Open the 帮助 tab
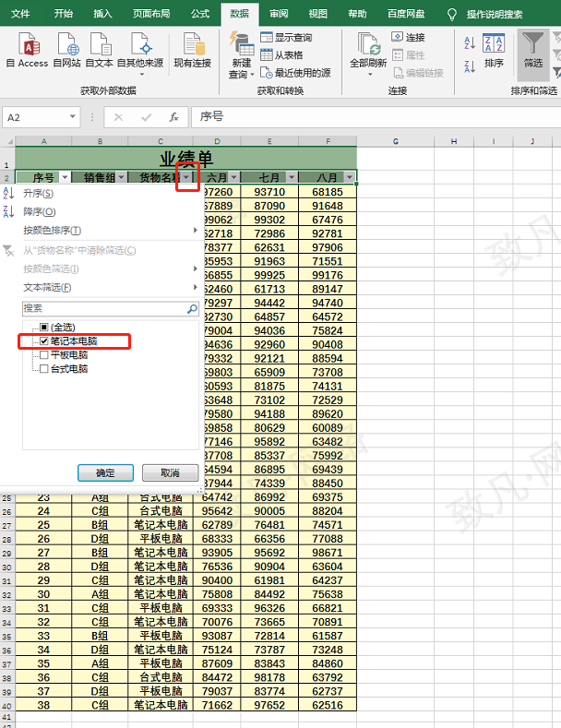This screenshot has height=728, width=561. click(x=358, y=14)
